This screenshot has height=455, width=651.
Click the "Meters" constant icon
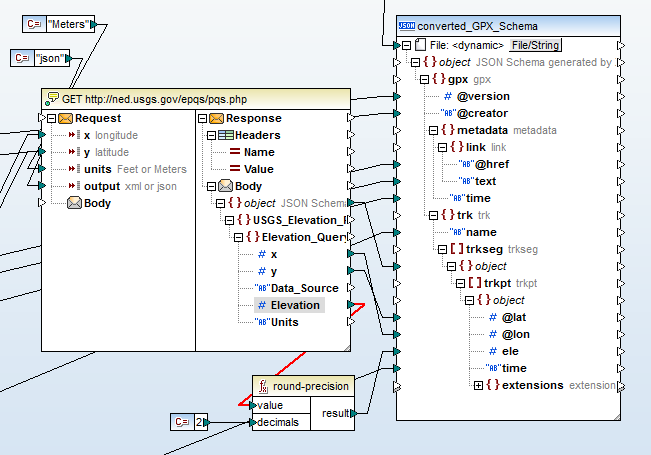tap(36, 23)
